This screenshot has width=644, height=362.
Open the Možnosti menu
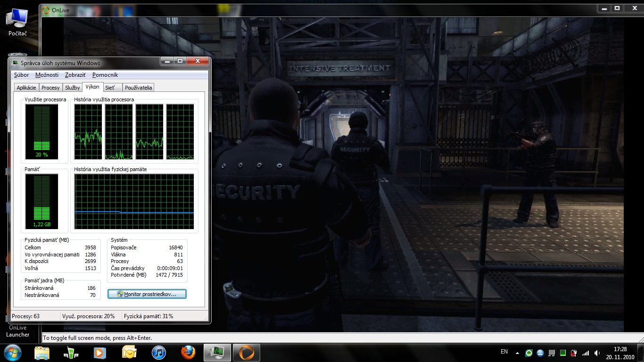click(47, 75)
